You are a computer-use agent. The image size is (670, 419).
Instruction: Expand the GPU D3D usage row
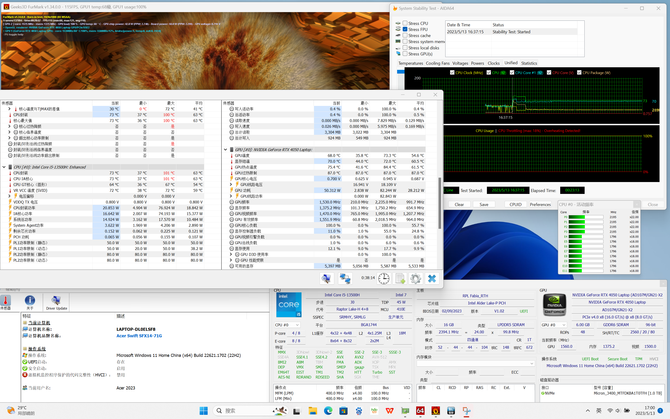tap(231, 254)
